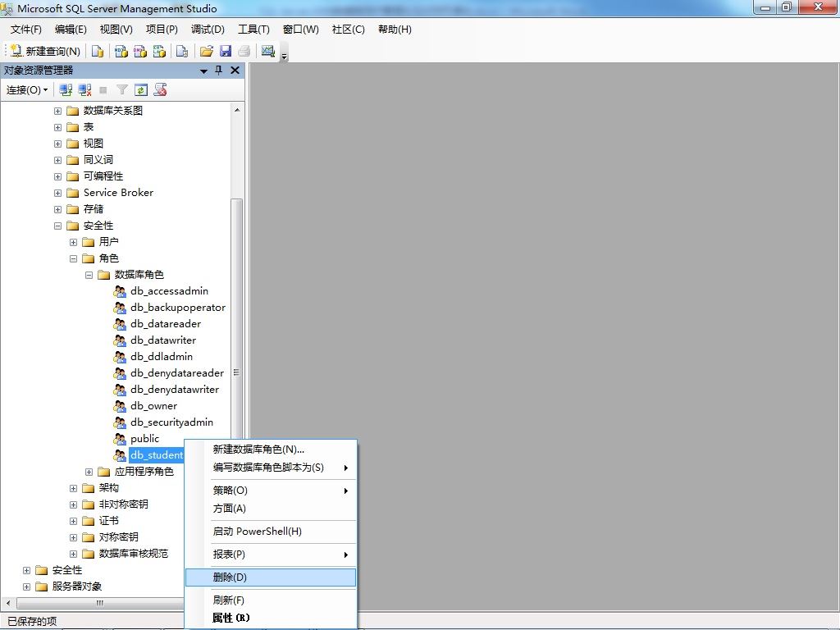Open the 项目(P) menu

162,30
